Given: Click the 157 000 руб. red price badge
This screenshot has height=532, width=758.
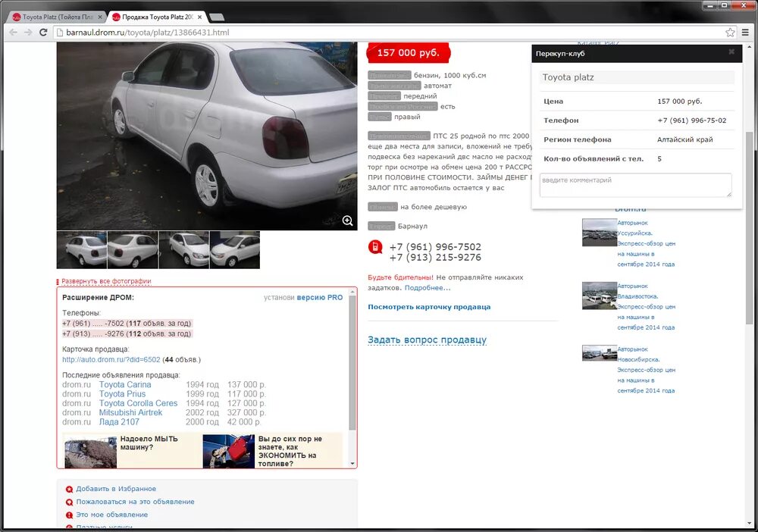Looking at the screenshot, I should (409, 52).
